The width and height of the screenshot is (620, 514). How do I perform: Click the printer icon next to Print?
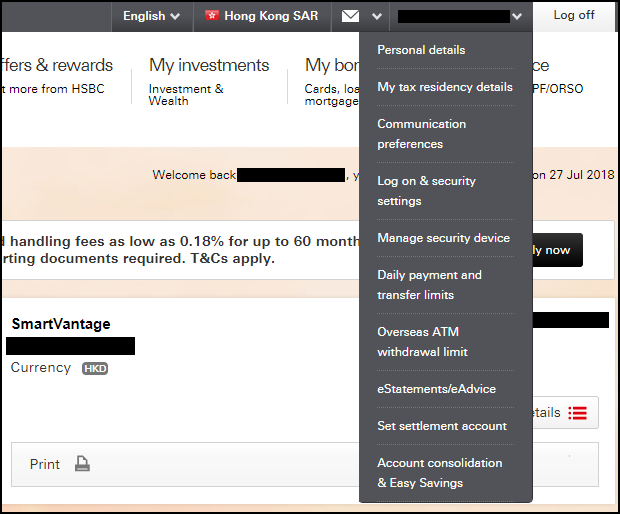coord(83,464)
